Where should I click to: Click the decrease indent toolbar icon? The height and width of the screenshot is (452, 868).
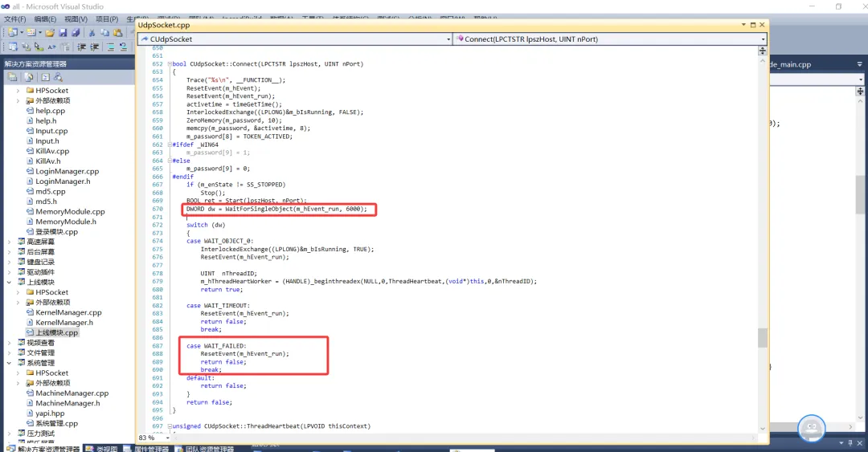tap(81, 47)
